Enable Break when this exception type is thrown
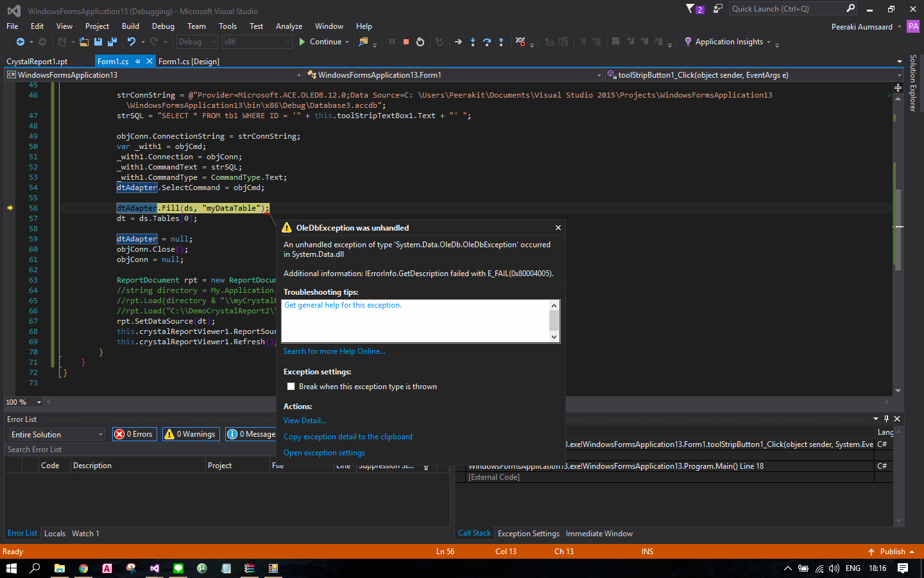The width and height of the screenshot is (924, 578). (291, 387)
